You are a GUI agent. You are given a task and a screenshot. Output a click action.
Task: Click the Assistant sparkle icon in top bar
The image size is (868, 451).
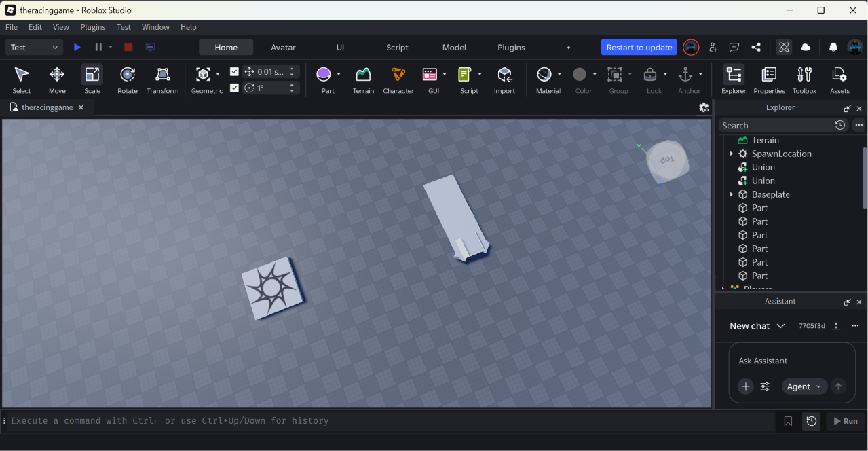784,48
